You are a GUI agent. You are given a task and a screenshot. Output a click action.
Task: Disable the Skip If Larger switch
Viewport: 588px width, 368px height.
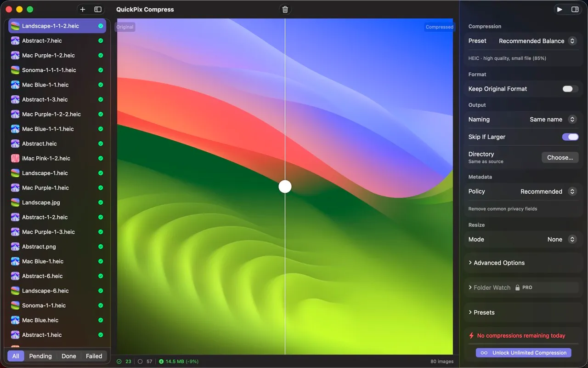pos(571,137)
